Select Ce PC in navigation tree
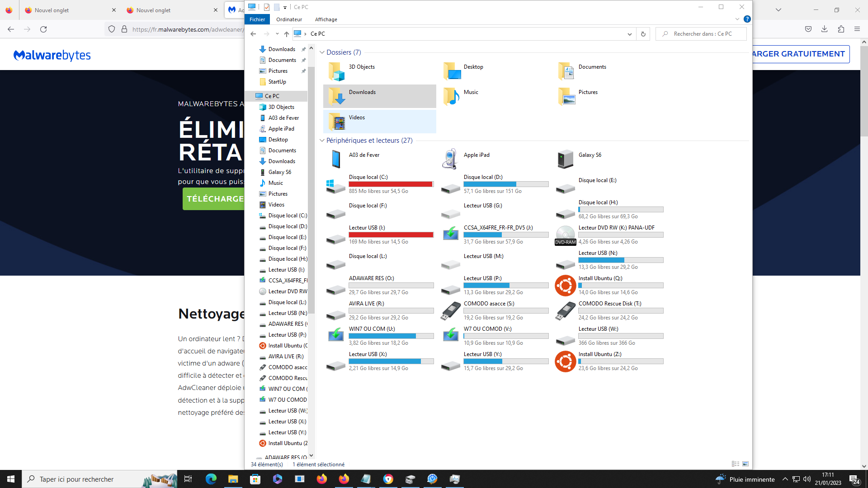Image resolution: width=868 pixels, height=488 pixels. pos(277,96)
